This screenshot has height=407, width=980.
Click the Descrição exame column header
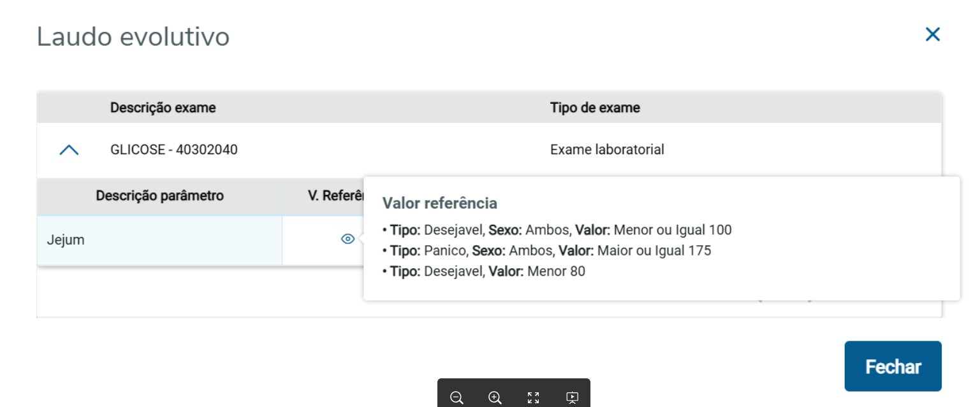tap(163, 108)
